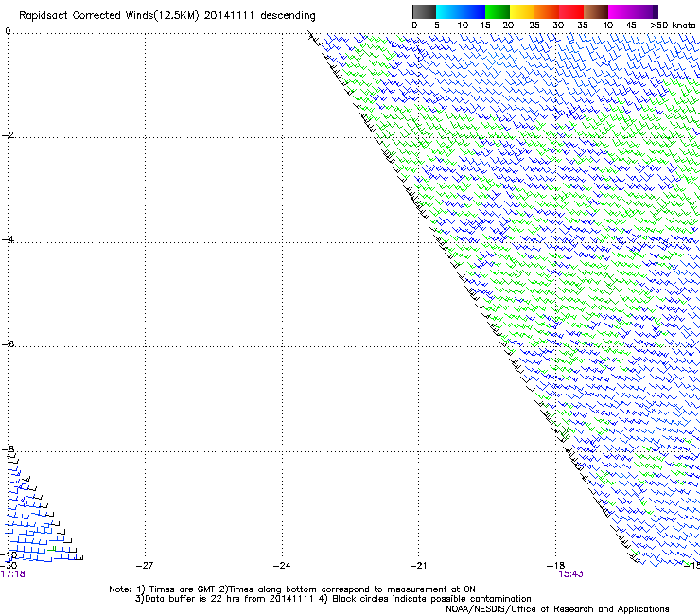Click the '-27' longitude axis label
Viewport: 700px width, 615px height.
tap(145, 566)
